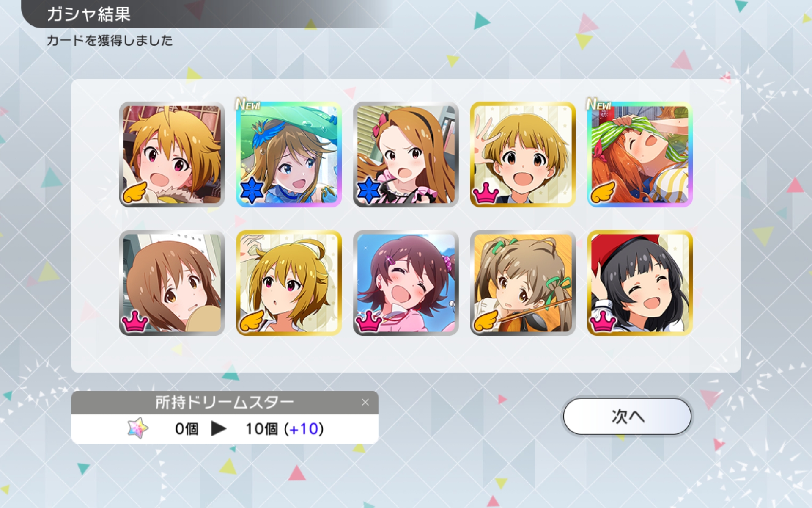This screenshot has width=812, height=508.
Task: Click the 次へ button to proceed
Action: 627,416
